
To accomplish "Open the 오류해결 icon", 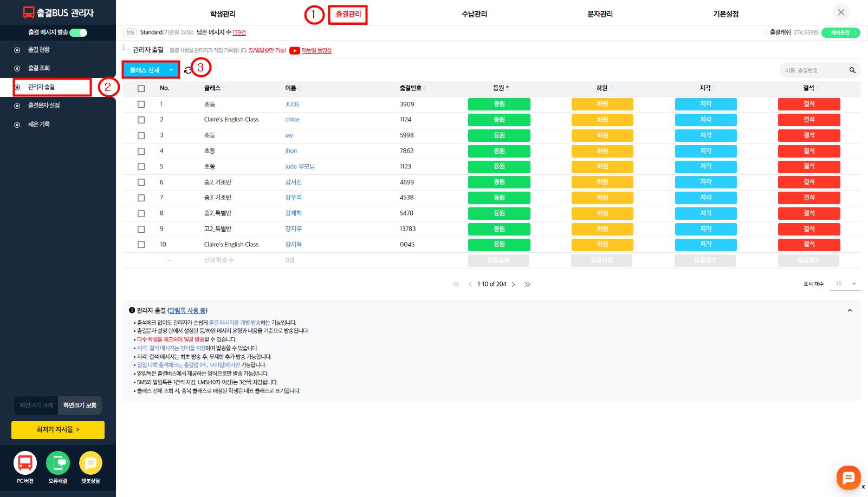I will click(58, 463).
